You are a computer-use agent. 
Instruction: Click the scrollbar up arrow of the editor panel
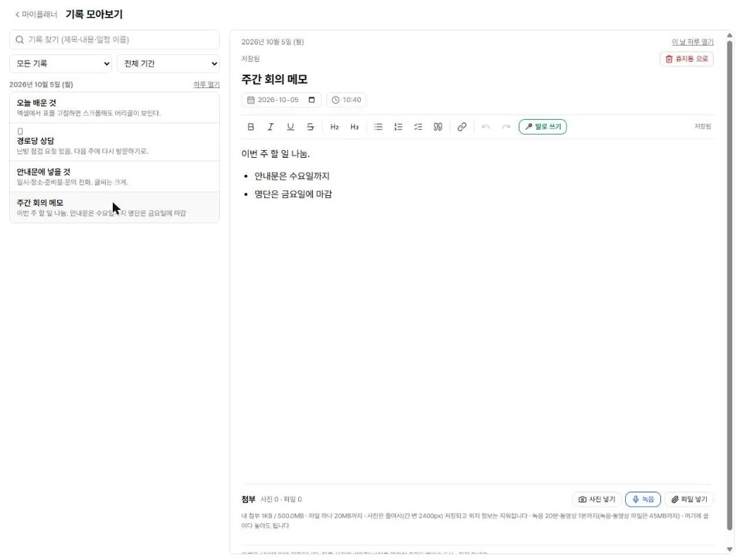(x=729, y=35)
